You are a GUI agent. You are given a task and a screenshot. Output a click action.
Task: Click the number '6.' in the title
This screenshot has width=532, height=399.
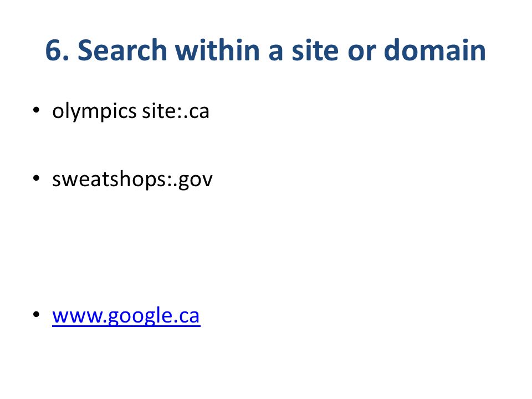pos(57,50)
